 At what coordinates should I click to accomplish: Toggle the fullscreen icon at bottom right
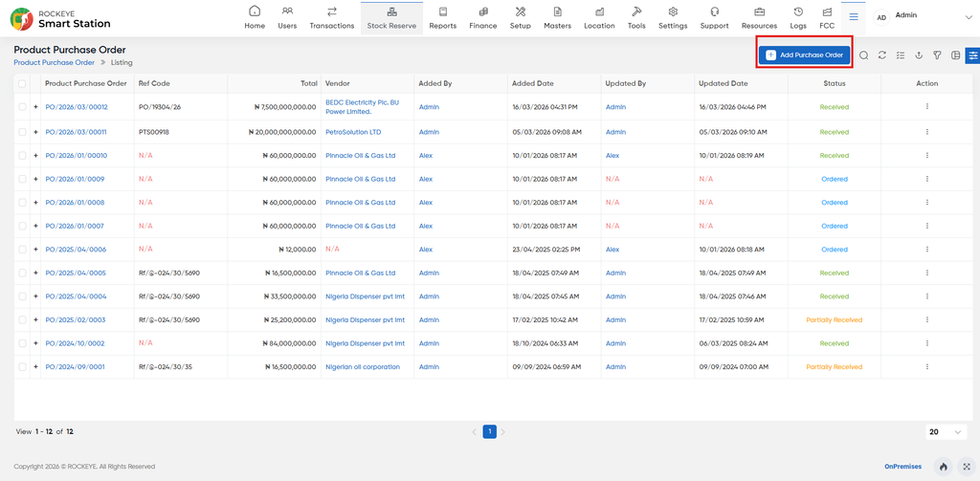[967, 467]
